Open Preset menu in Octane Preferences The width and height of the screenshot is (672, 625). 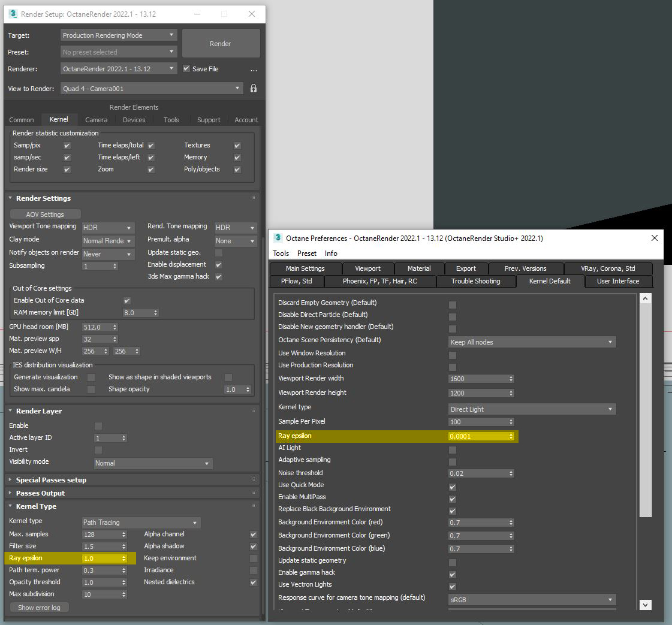coord(307,253)
